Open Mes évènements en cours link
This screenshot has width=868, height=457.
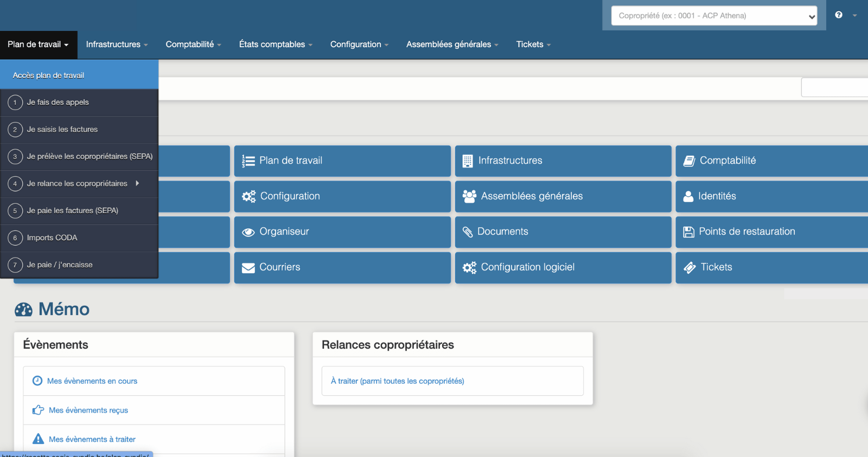point(92,381)
